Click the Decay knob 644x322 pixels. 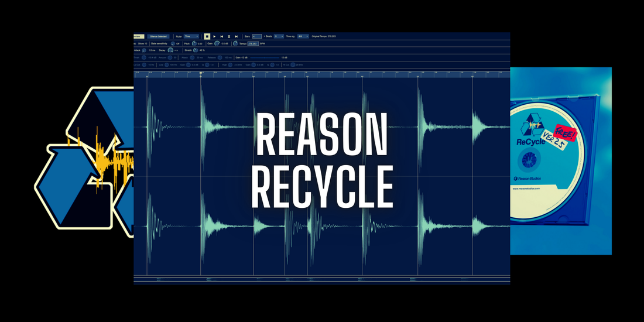click(x=170, y=50)
